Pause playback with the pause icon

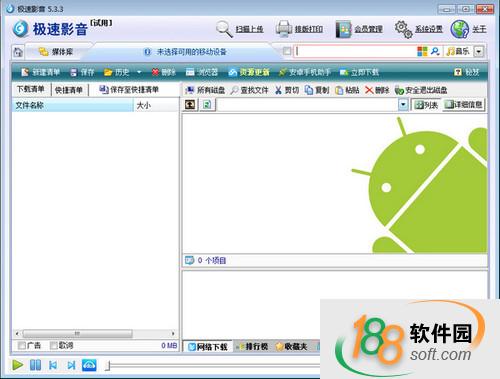(x=35, y=365)
